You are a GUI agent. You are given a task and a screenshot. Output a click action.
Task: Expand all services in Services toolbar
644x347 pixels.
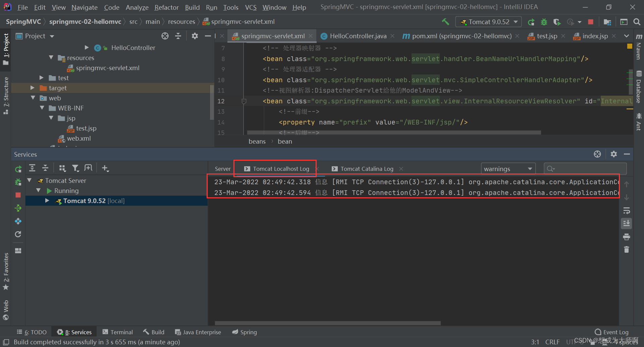[x=32, y=168]
